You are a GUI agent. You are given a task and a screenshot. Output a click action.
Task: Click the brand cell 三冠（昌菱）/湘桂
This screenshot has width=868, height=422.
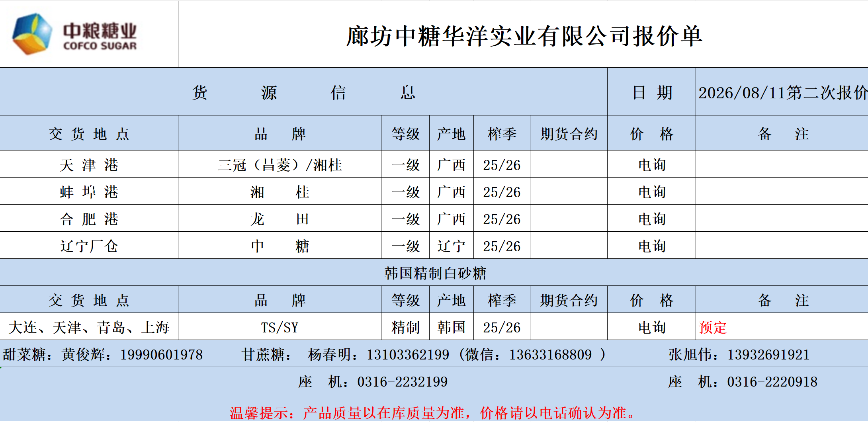click(x=280, y=165)
